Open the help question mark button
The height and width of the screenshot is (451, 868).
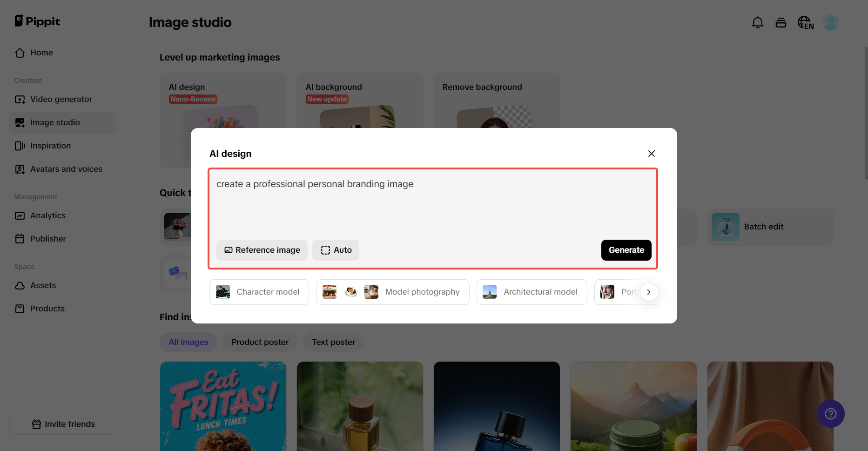coord(831,414)
